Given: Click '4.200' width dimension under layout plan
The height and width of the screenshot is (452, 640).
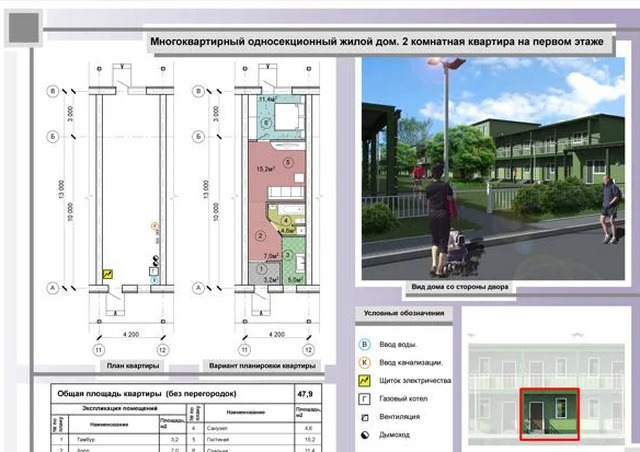Looking at the screenshot, I should point(276,334).
